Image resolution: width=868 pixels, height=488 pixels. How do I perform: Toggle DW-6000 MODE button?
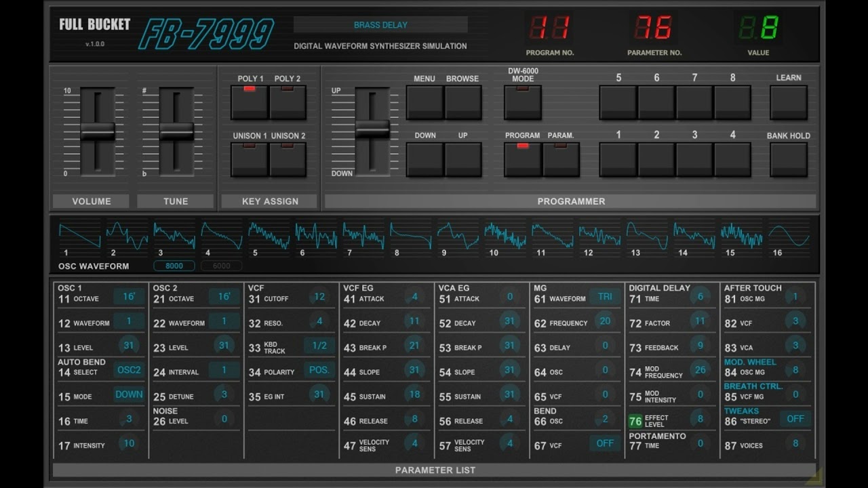pyautogui.click(x=522, y=102)
